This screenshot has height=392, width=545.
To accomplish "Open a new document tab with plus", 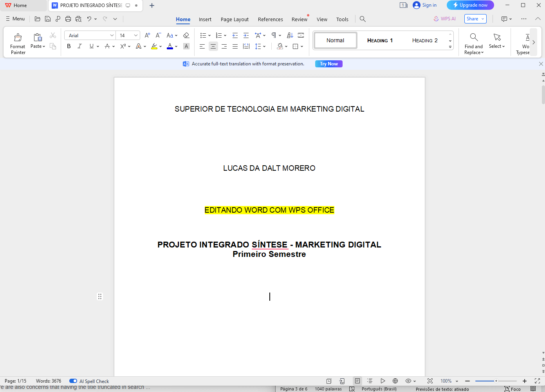I will point(152,5).
